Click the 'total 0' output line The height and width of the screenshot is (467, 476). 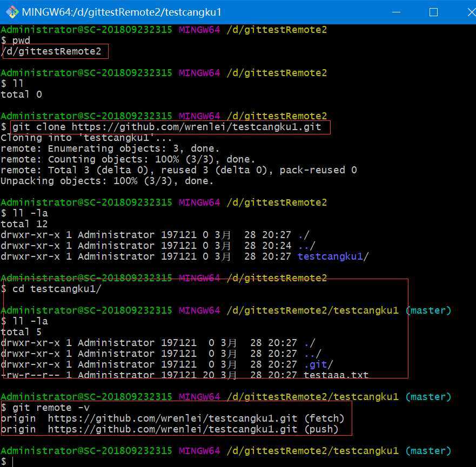click(21, 94)
